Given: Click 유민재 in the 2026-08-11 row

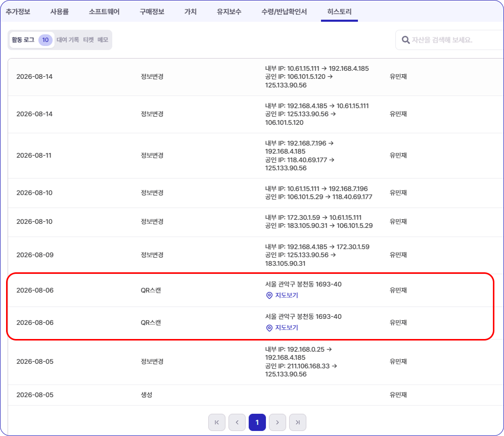Looking at the screenshot, I should pyautogui.click(x=398, y=156).
